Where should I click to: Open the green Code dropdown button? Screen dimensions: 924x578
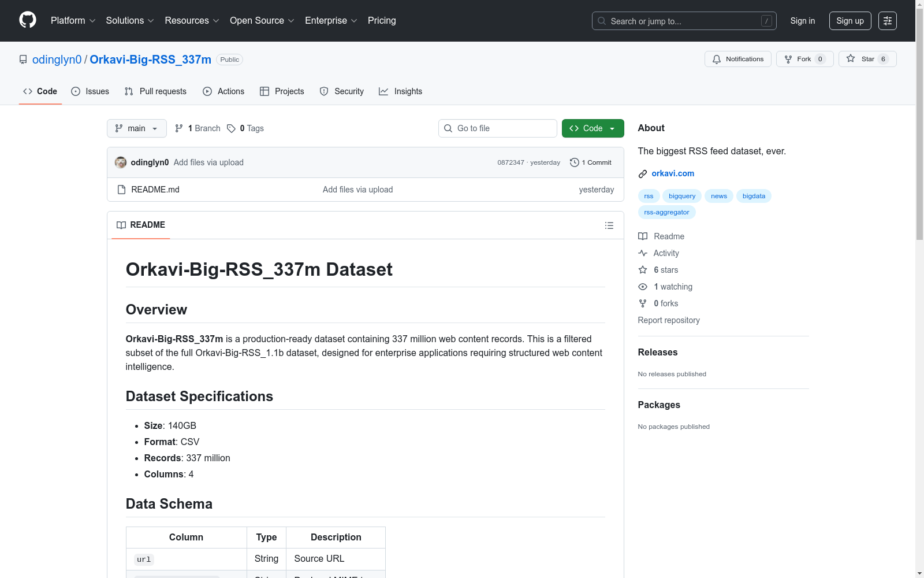593,128
